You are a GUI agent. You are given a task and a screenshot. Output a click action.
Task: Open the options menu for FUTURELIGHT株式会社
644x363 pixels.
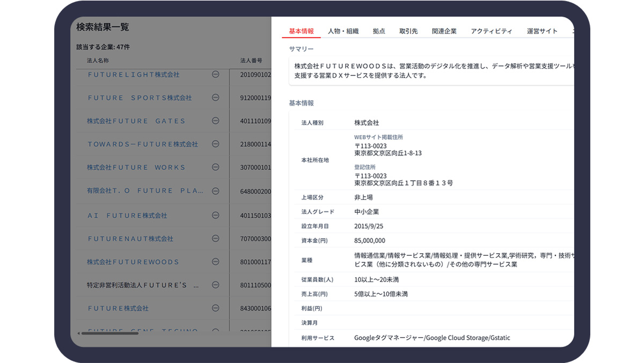tap(216, 74)
